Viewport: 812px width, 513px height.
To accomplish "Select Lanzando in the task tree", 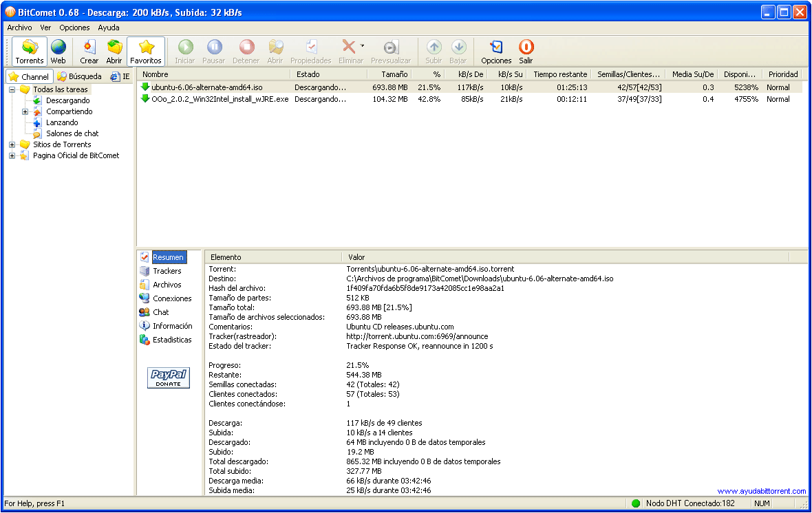I will [62, 122].
